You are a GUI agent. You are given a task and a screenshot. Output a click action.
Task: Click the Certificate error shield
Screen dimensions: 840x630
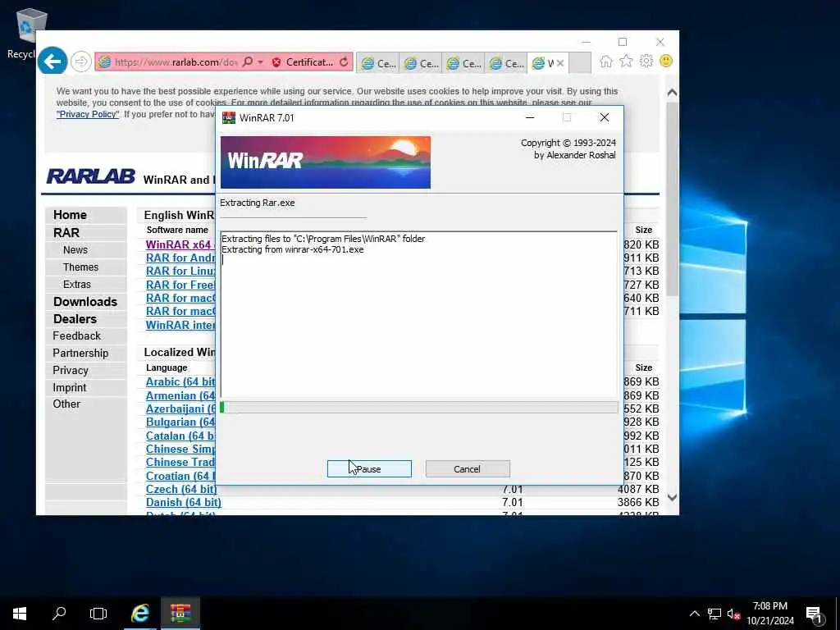pos(276,62)
